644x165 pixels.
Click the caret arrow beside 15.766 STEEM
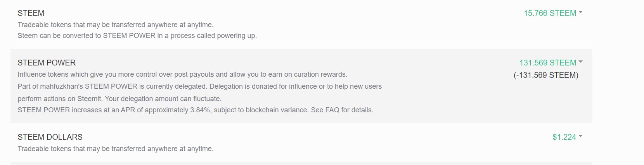(580, 12)
